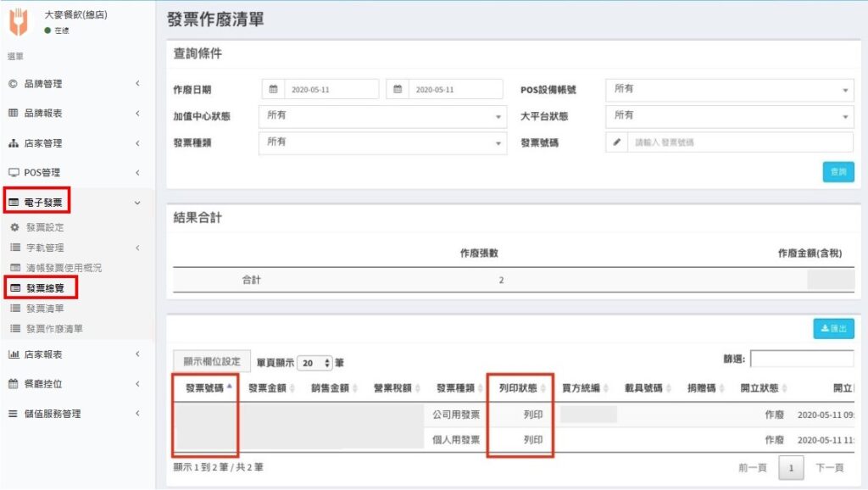This screenshot has height=490, width=868.
Task: Click the calendar icon of start date
Action: point(274,89)
